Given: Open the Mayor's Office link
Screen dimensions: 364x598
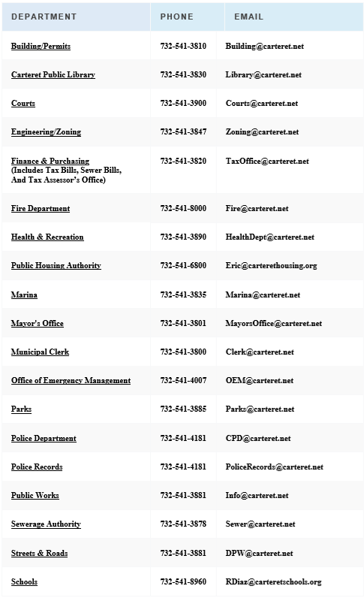Looking at the screenshot, I should click(x=38, y=323).
